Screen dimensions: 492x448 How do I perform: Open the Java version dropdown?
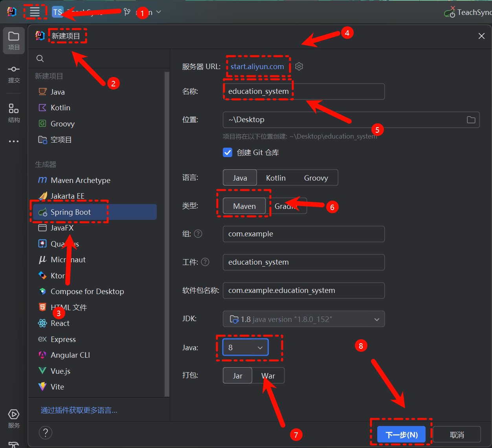[x=246, y=347]
